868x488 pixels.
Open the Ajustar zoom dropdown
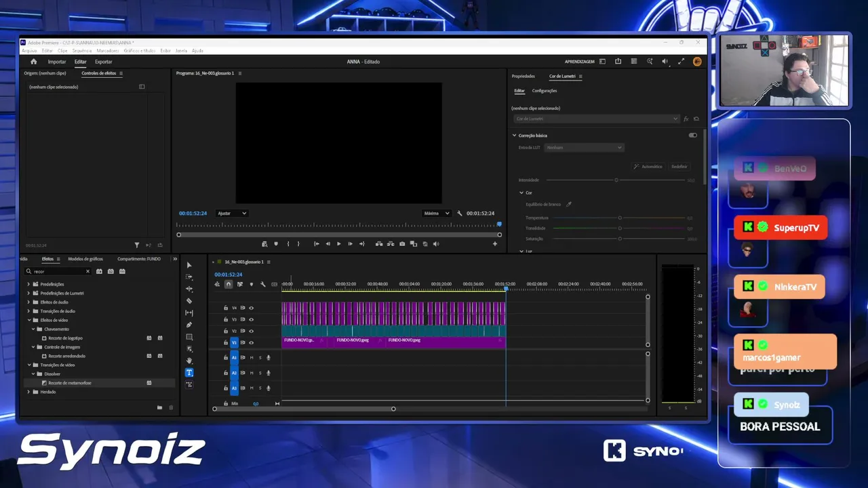click(231, 213)
